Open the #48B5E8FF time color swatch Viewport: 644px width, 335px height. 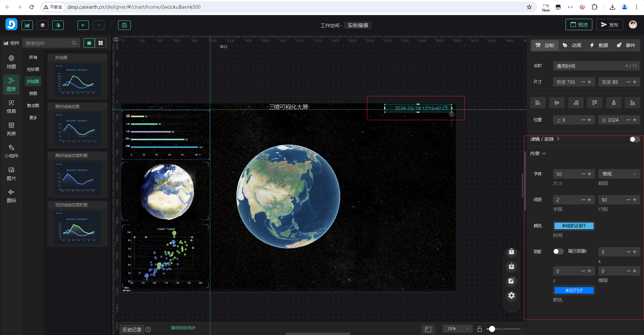(574, 226)
